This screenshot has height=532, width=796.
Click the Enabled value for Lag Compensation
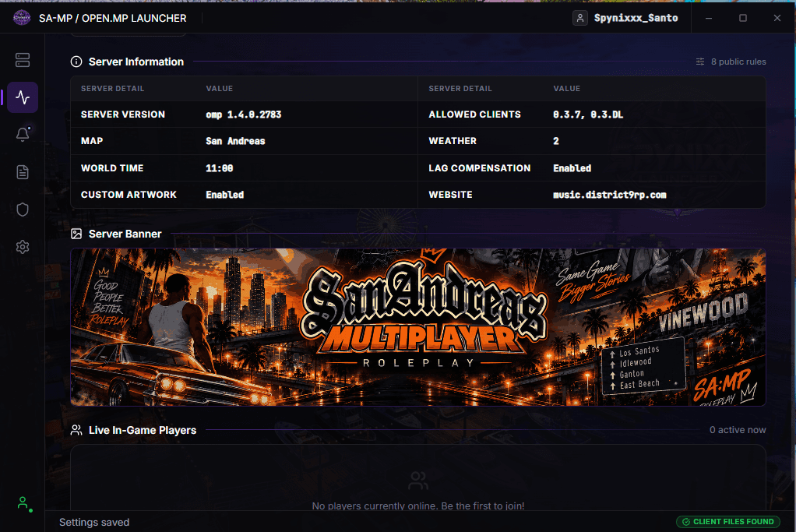pos(572,168)
